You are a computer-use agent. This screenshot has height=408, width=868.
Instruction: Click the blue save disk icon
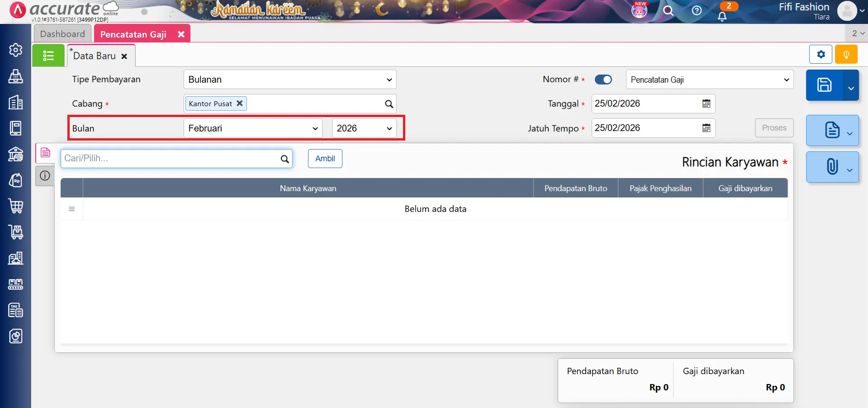[824, 85]
